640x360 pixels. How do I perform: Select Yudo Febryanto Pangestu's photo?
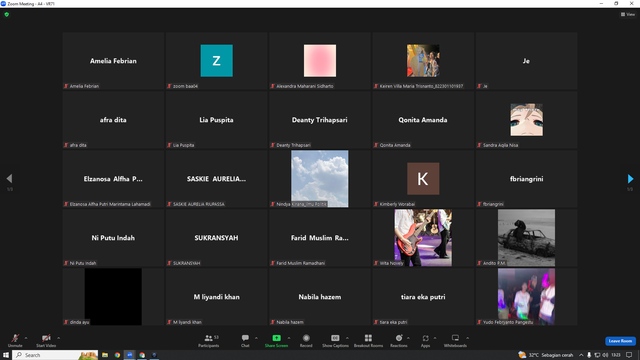click(527, 297)
